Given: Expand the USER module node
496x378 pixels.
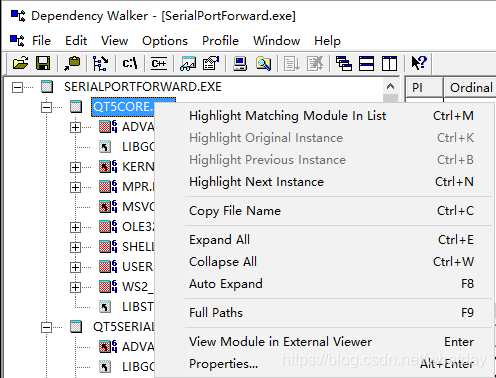Looking at the screenshot, I should point(76,267).
